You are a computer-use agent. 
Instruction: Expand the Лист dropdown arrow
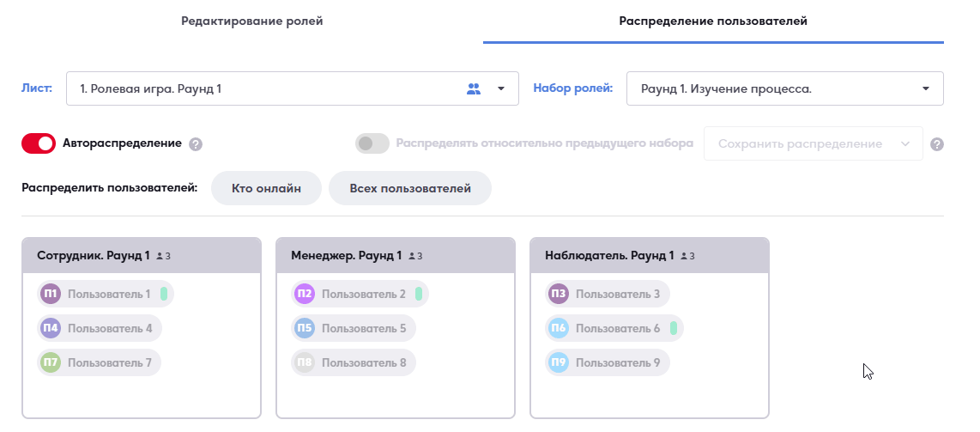(x=501, y=88)
